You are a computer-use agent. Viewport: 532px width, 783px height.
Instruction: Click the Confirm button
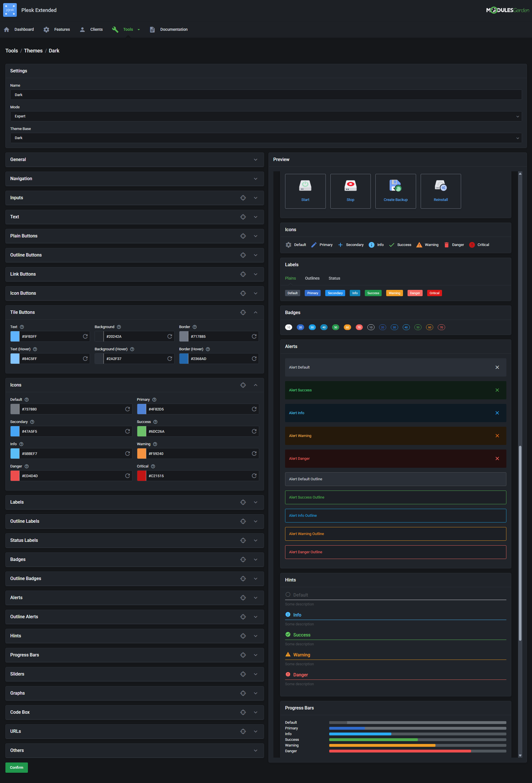coord(17,768)
